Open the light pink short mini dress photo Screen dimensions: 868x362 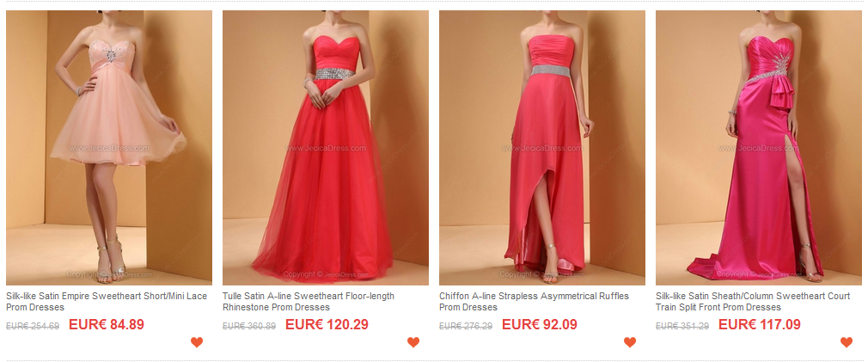pos(109,148)
